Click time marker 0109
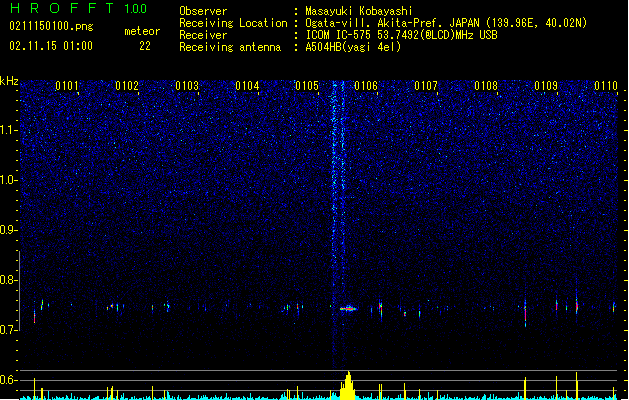The width and height of the screenshot is (629, 400). [546, 86]
